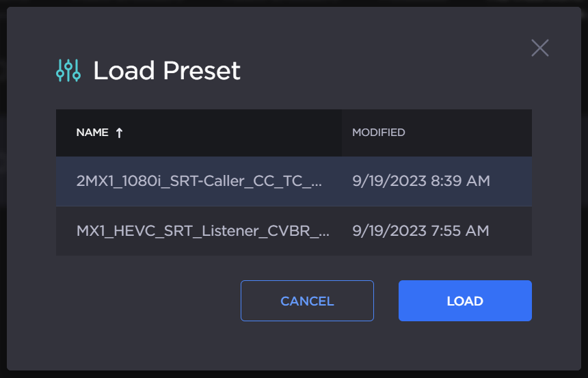
Task: Click the 9/19/2023 8:39 AM modified date
Action: coord(420,181)
